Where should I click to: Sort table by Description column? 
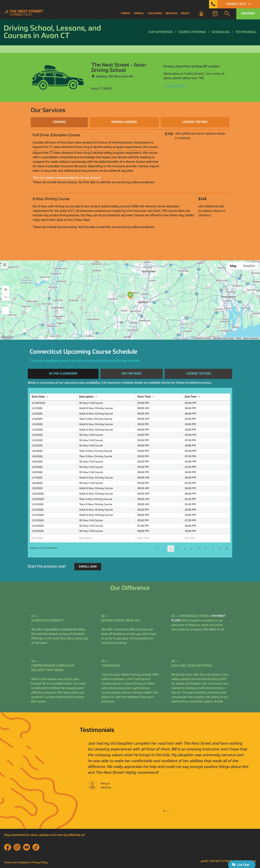106,397
